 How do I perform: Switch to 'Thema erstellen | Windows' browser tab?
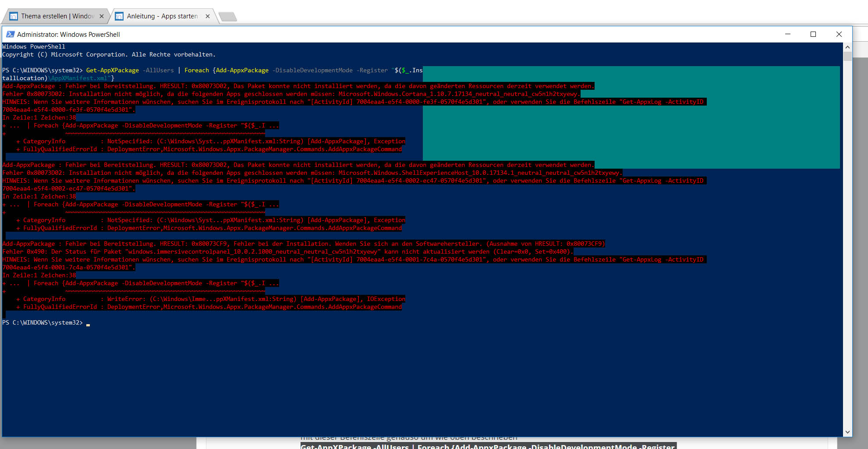tap(55, 16)
